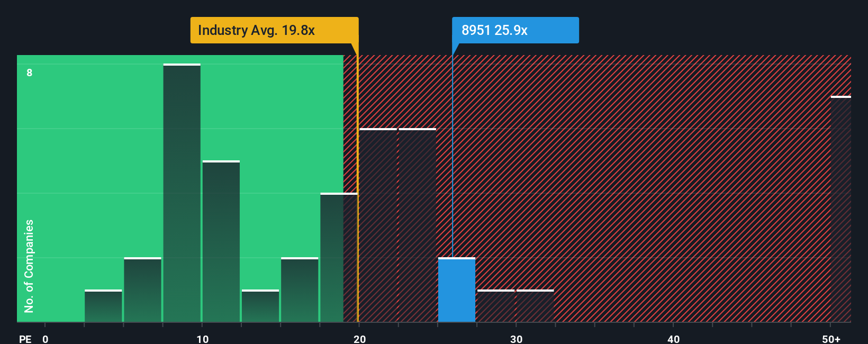The width and height of the screenshot is (868, 344).
Task: Click the small bar at PE 27.5-30
Action: (496, 306)
